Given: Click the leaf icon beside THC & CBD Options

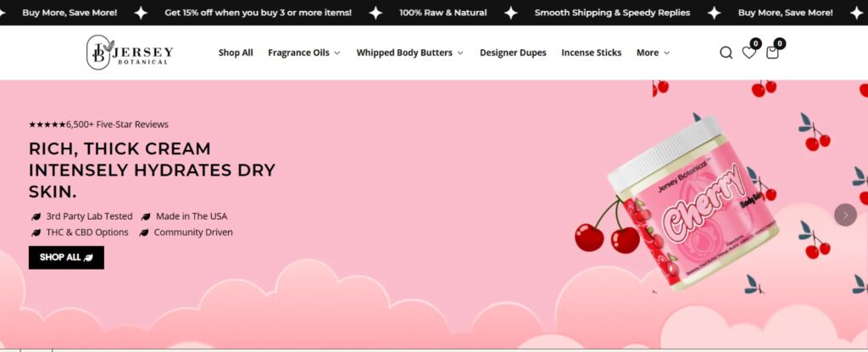Looking at the screenshot, I should (36, 232).
